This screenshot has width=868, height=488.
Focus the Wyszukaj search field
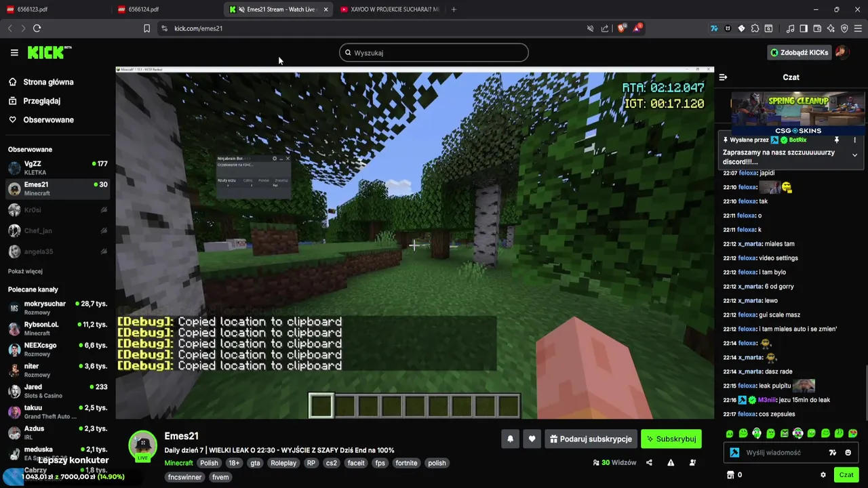(x=434, y=53)
